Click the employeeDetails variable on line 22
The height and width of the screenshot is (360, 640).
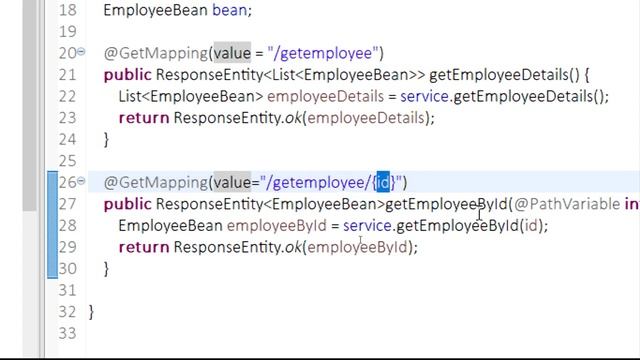click(x=325, y=96)
